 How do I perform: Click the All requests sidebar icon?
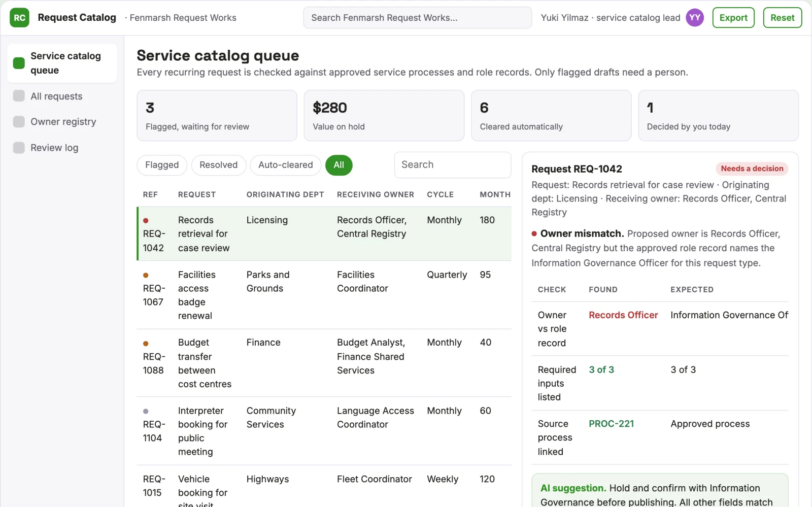tap(19, 96)
